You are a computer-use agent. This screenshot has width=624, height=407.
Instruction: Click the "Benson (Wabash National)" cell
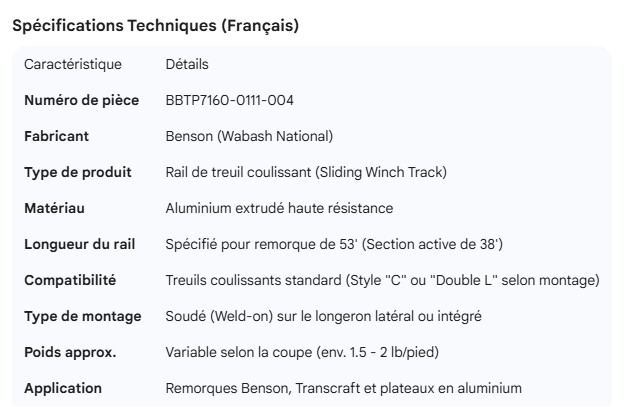pyautogui.click(x=249, y=136)
